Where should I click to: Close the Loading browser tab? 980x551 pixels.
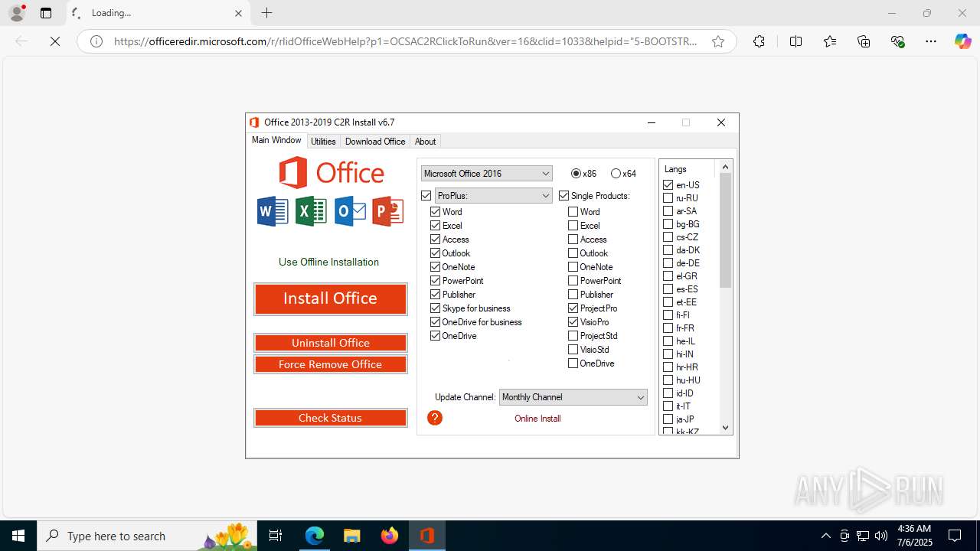238,13
